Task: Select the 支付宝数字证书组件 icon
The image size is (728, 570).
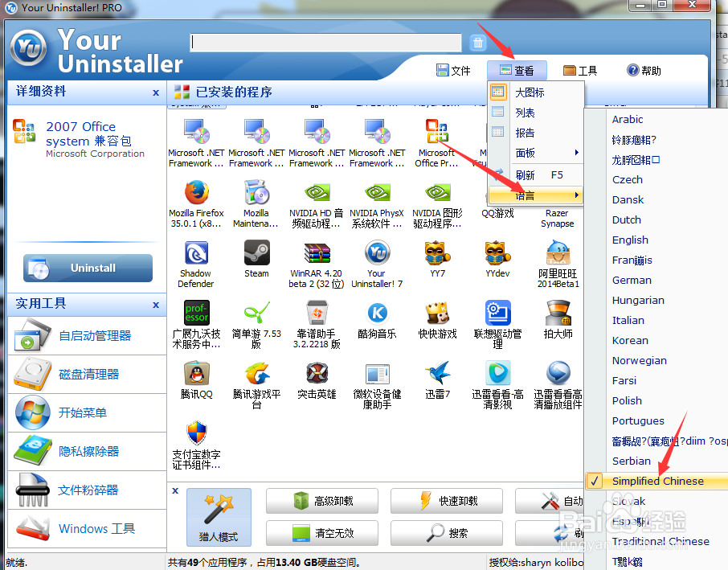Action: tap(196, 433)
